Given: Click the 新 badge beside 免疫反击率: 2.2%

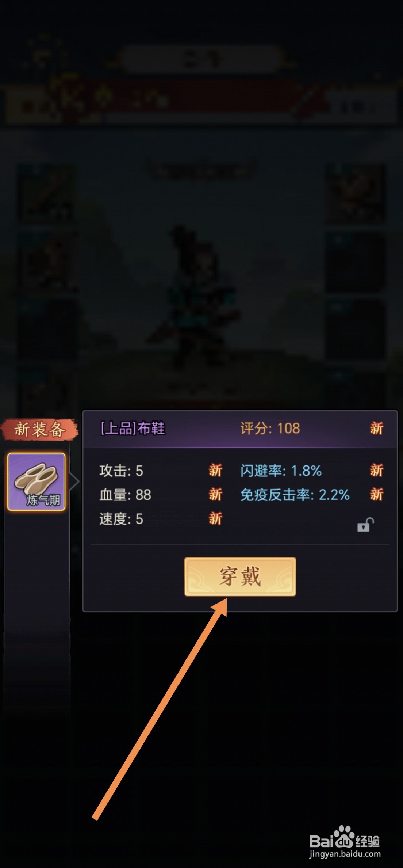Looking at the screenshot, I should (377, 495).
